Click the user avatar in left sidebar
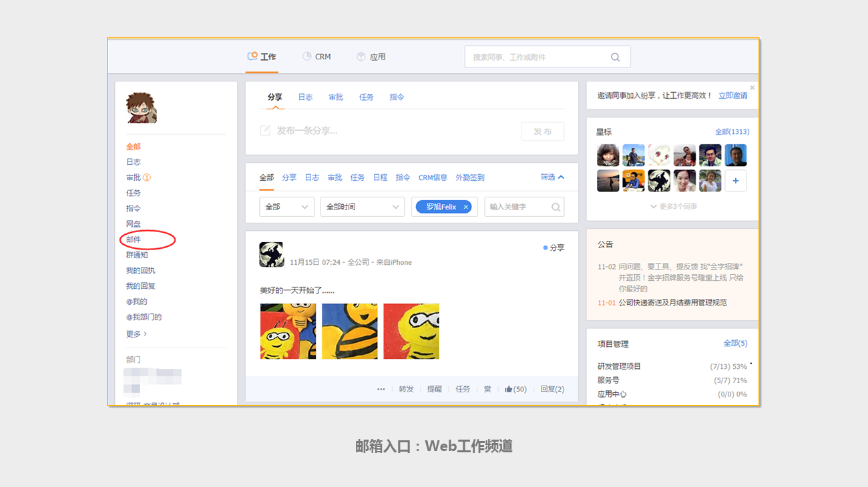The image size is (868, 487). [142, 108]
